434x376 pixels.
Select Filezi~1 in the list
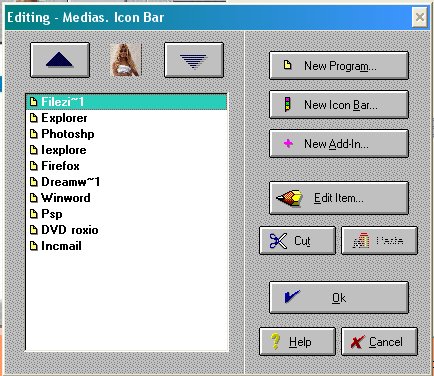tap(126, 102)
